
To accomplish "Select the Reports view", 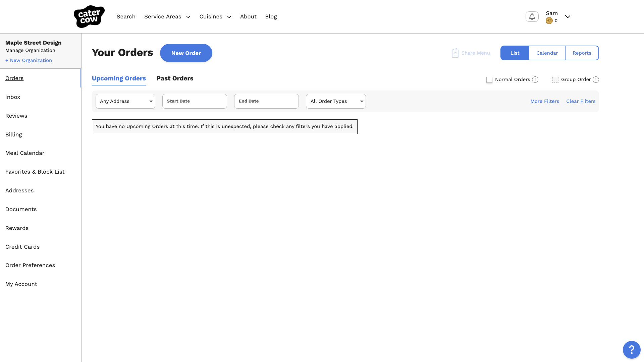I will [x=582, y=53].
